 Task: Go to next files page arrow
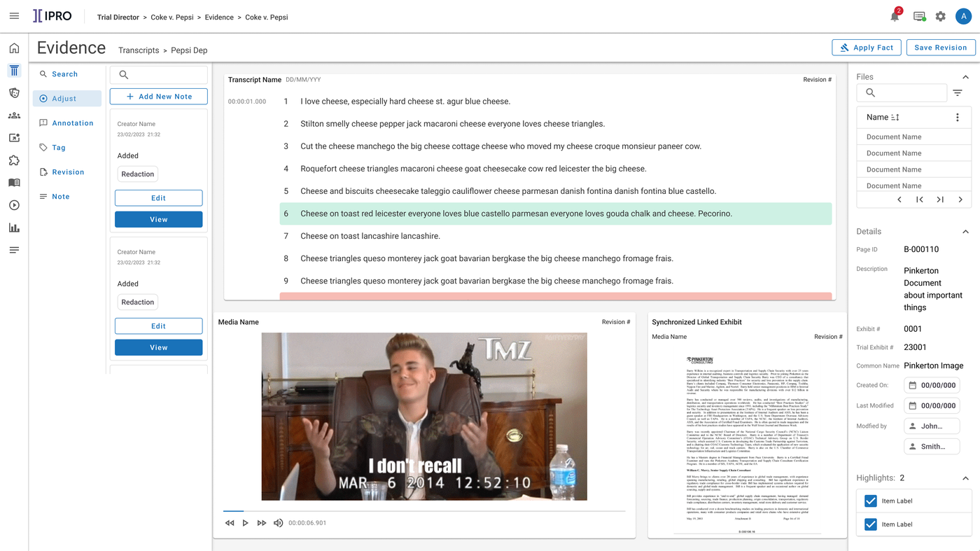960,200
